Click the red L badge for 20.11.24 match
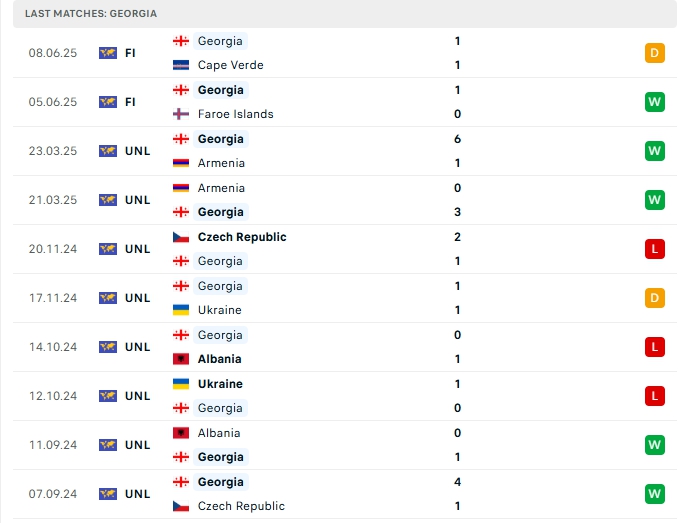 point(655,249)
